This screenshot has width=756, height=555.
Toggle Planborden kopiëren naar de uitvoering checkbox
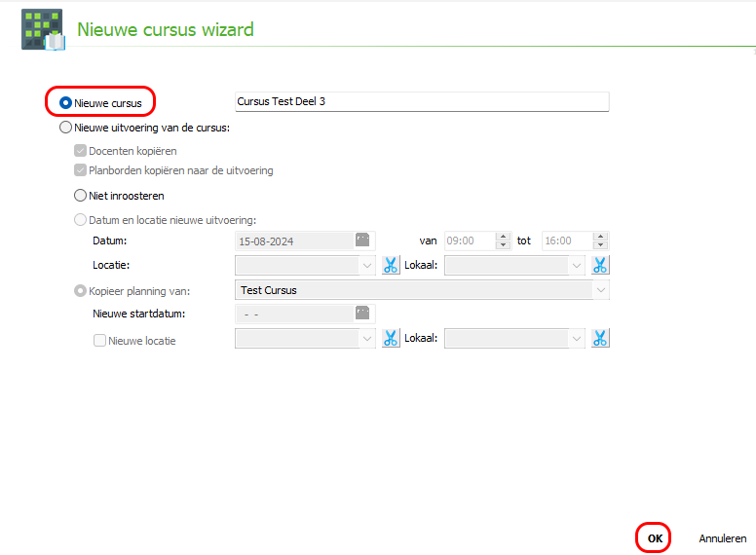pos(80,170)
